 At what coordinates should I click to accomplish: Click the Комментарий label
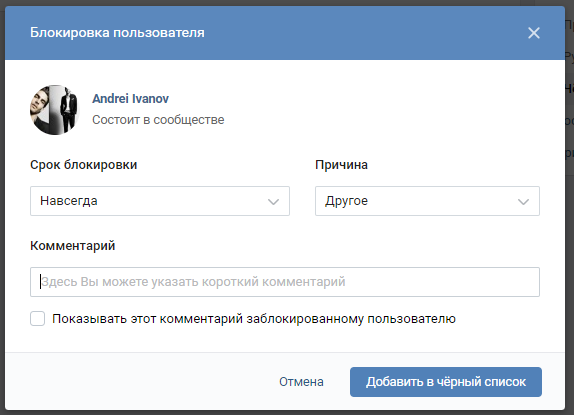coord(72,246)
